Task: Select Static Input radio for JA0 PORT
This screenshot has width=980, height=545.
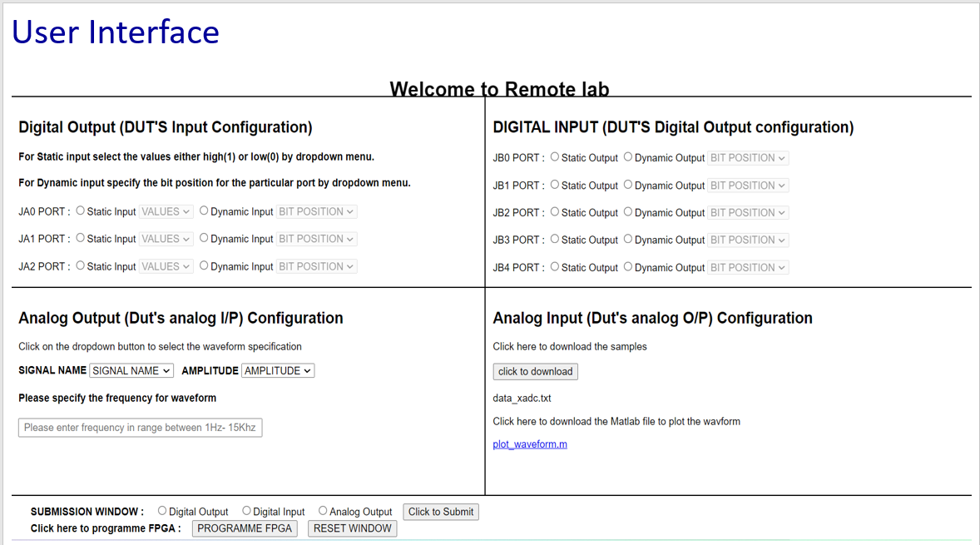Action: coord(81,211)
